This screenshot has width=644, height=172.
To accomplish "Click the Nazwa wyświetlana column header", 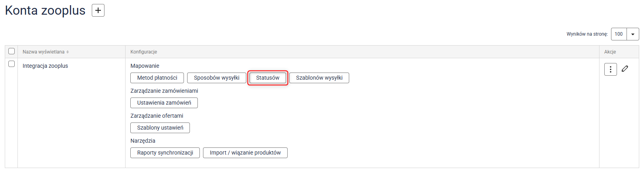I will (43, 52).
